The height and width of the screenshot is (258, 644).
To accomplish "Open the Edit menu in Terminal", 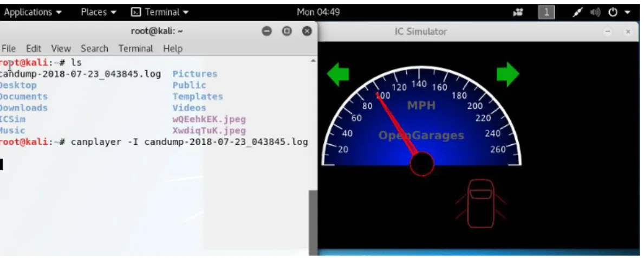I will tap(33, 48).
